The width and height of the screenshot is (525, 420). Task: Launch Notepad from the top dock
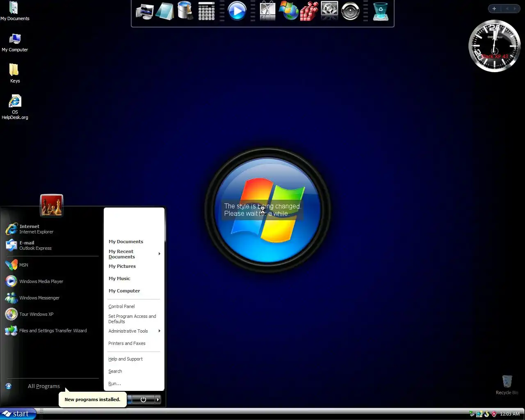click(165, 11)
